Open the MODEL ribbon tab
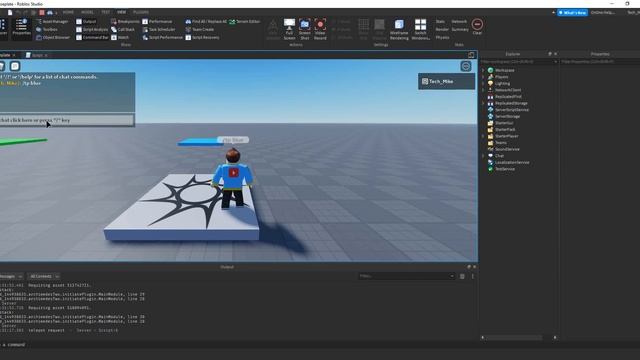This screenshot has height=360, width=640. (x=87, y=12)
